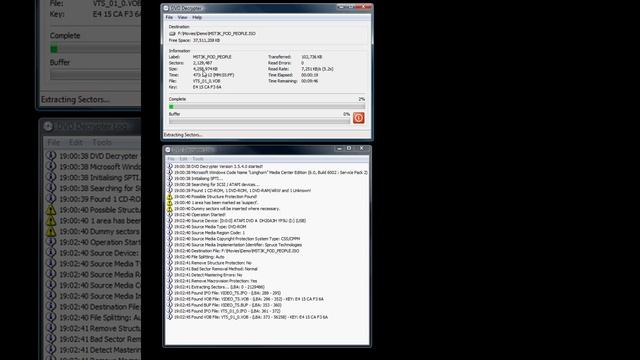Click the Sectors value '2,129,487'
The image size is (640, 360).
tap(202, 63)
